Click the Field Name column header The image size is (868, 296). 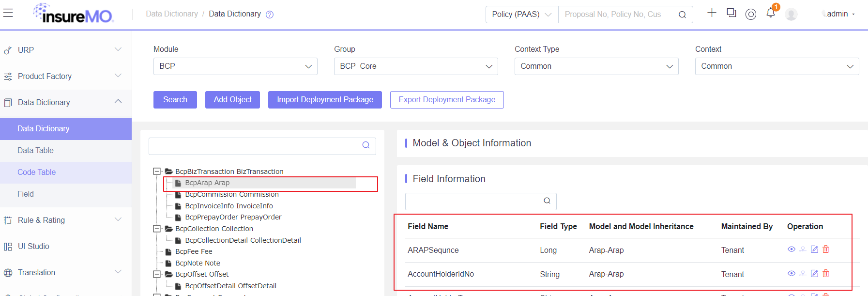[428, 227]
